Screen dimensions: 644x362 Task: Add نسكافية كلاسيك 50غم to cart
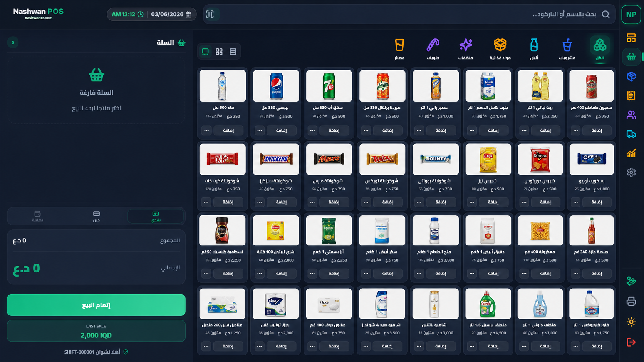[x=228, y=273]
